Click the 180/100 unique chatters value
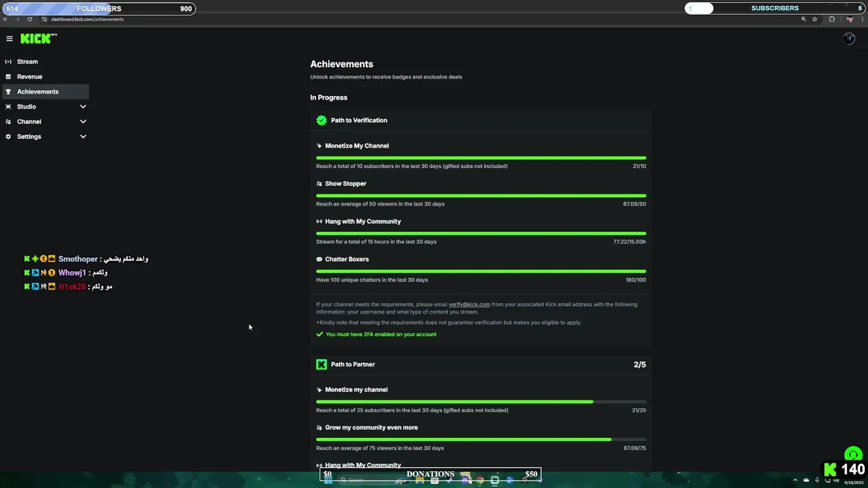Viewport: 868px width, 488px height. point(636,280)
